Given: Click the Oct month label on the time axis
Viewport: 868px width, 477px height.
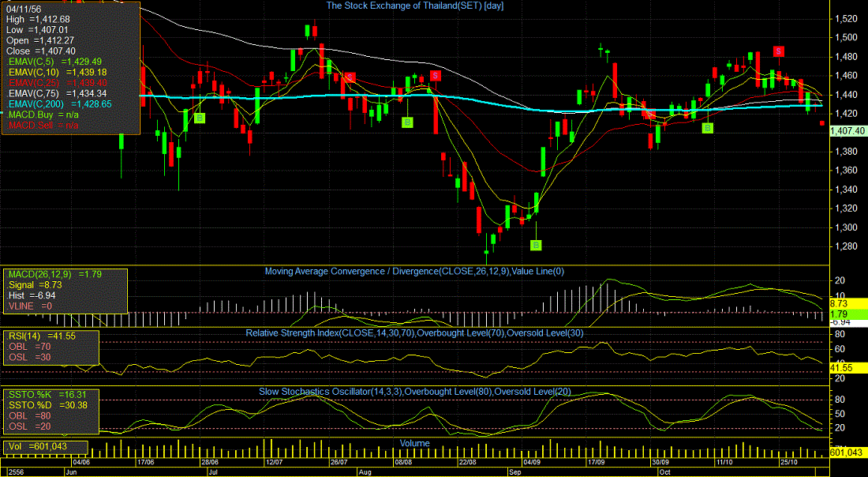Looking at the screenshot, I should [665, 472].
